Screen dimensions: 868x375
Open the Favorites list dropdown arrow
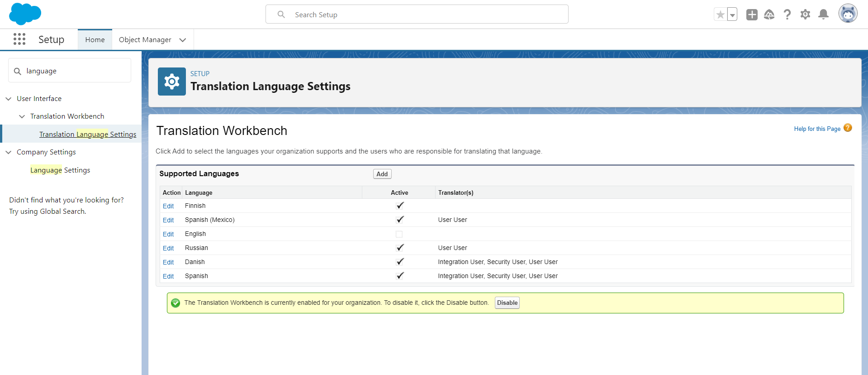pyautogui.click(x=732, y=15)
